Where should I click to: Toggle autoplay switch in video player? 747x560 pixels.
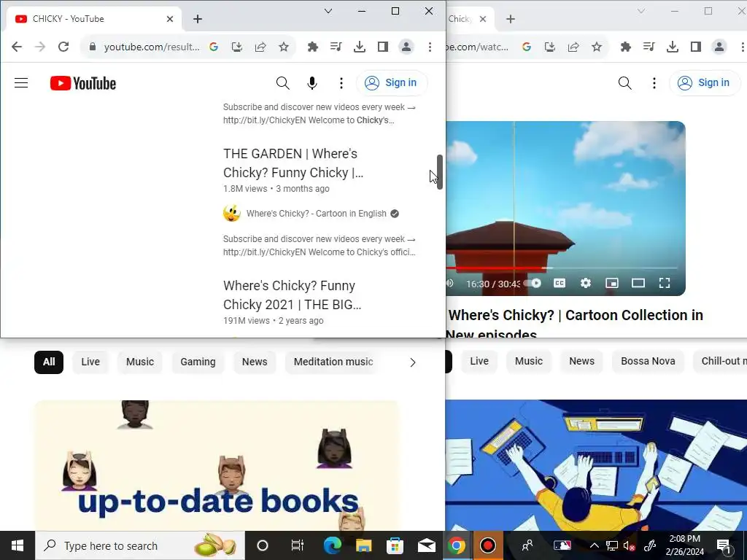[533, 284]
